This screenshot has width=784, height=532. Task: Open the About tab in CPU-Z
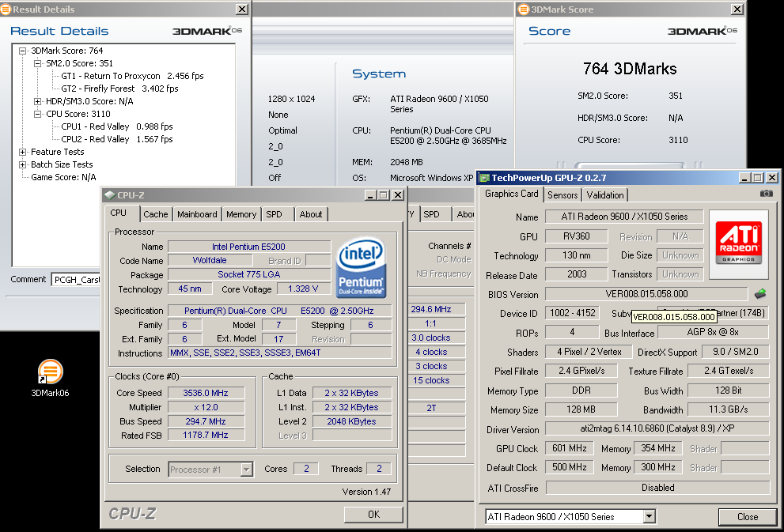(311, 214)
